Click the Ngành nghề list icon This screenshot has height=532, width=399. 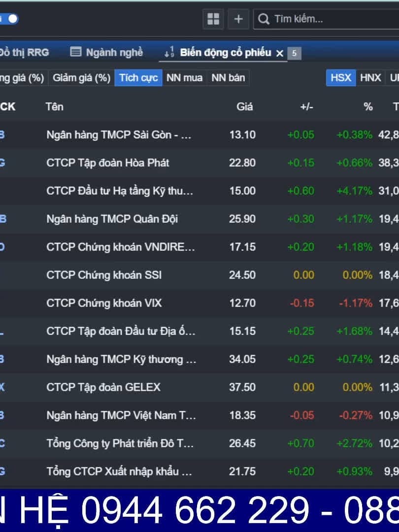pos(75,52)
